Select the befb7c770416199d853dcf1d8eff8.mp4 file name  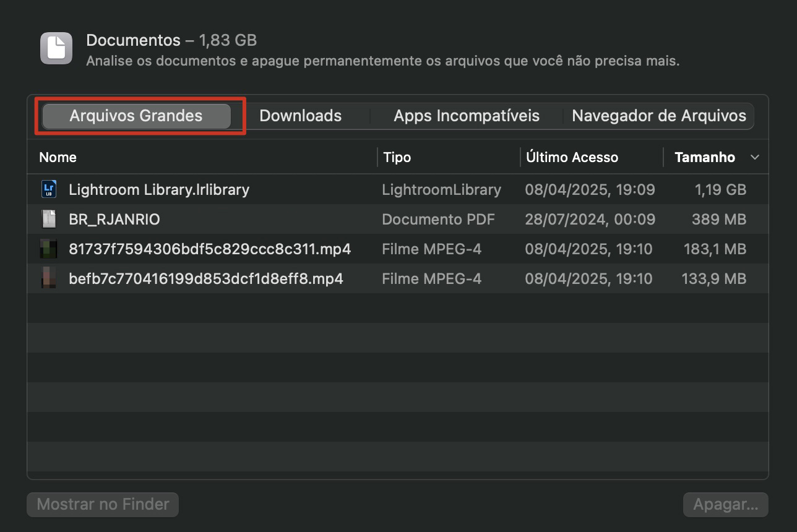tap(206, 279)
